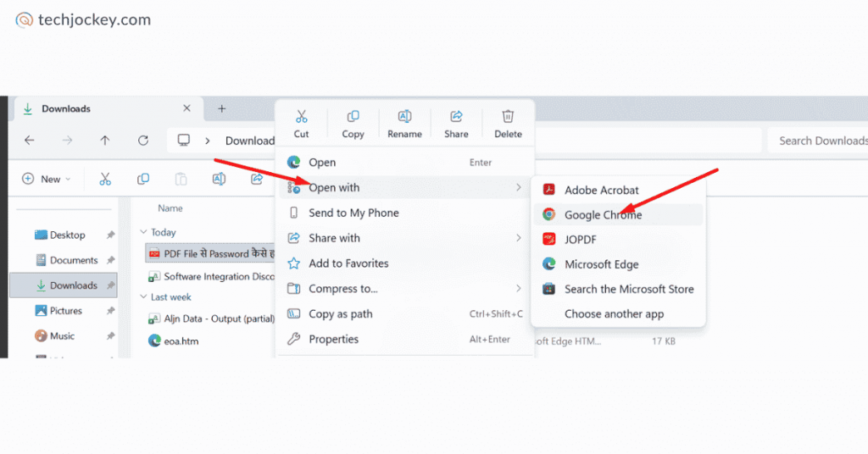Open the Compress to submenu
Screen dimensions: 868x454
point(404,289)
